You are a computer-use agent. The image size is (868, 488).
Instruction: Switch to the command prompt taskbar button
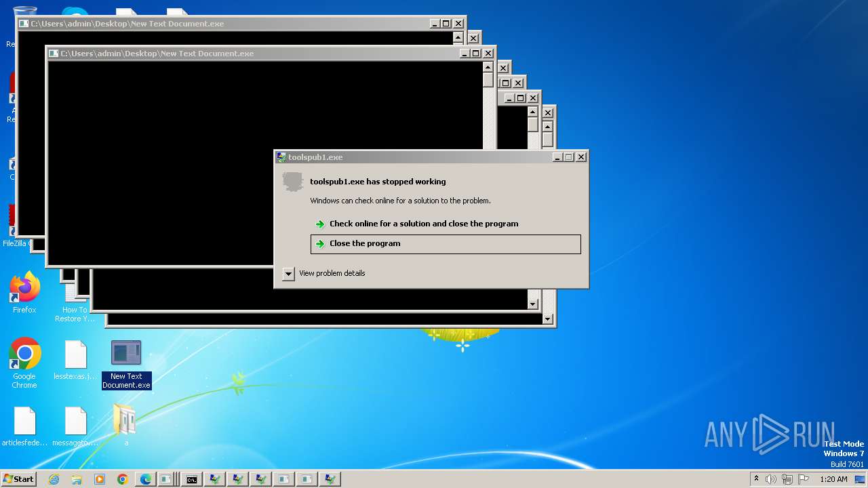192,479
